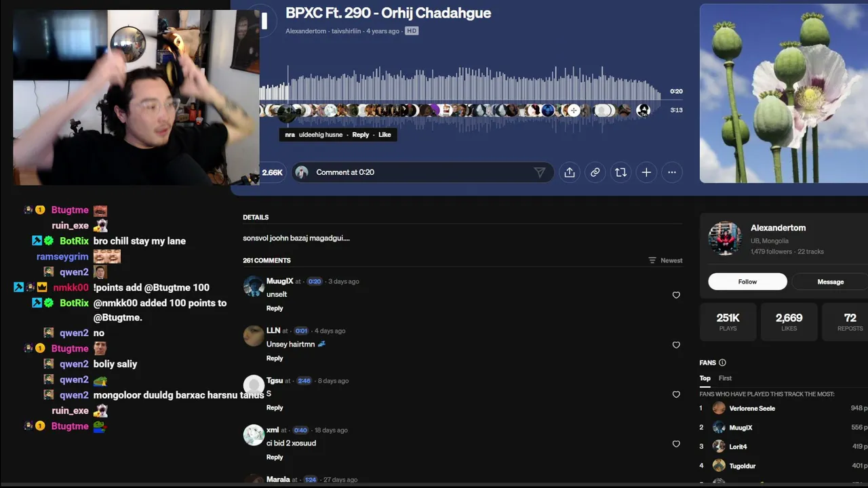The width and height of the screenshot is (868, 488).
Task: Repost the track using the repost icon
Action: click(620, 172)
